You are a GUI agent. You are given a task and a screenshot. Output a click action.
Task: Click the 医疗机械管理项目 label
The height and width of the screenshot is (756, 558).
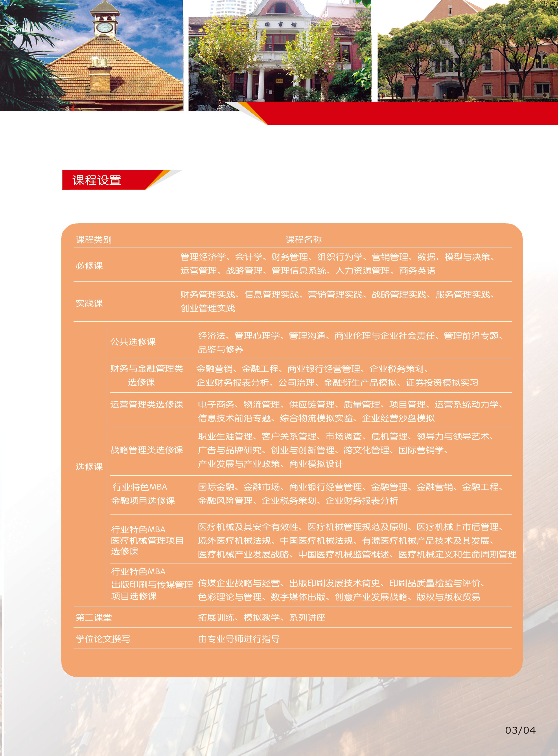pos(147,540)
